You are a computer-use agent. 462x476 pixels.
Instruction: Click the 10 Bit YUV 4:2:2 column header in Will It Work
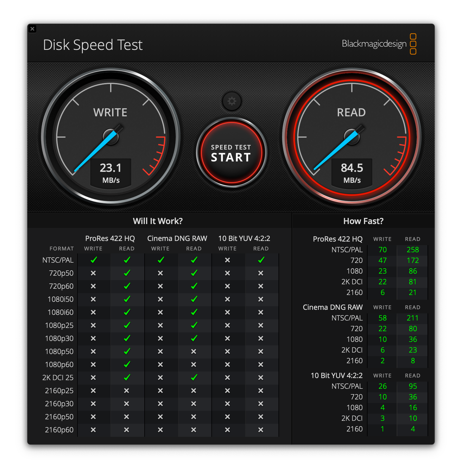coord(244,239)
